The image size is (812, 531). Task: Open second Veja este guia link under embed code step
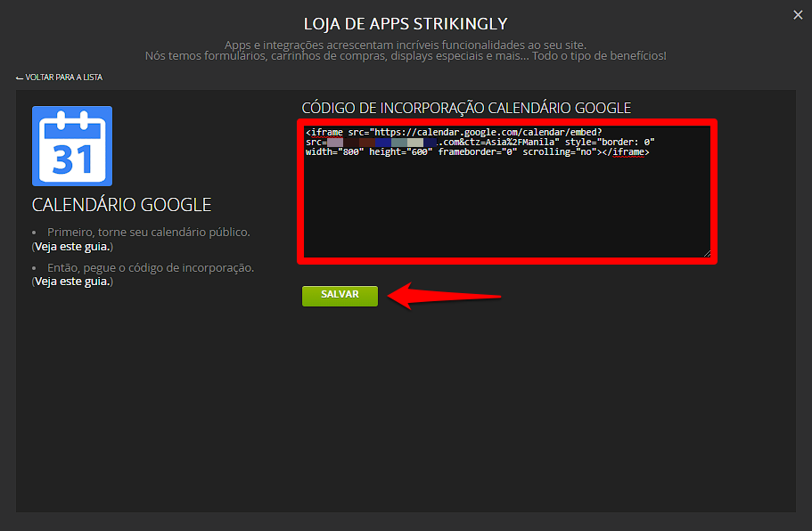(x=72, y=282)
